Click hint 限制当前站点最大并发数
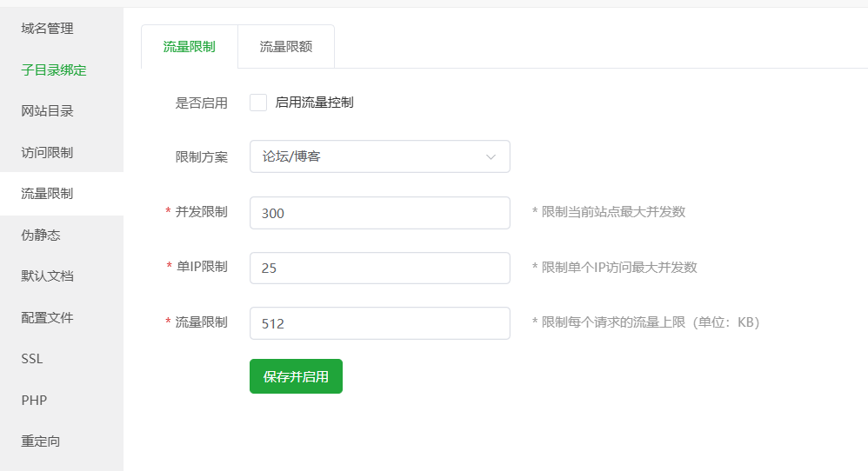This screenshot has height=471, width=868. point(609,212)
